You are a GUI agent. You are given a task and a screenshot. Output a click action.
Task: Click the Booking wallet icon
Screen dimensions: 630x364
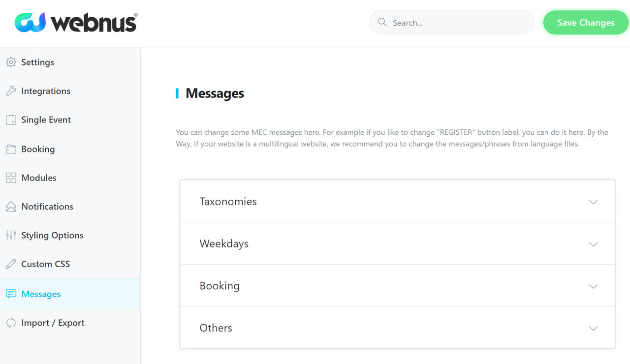[x=11, y=149]
